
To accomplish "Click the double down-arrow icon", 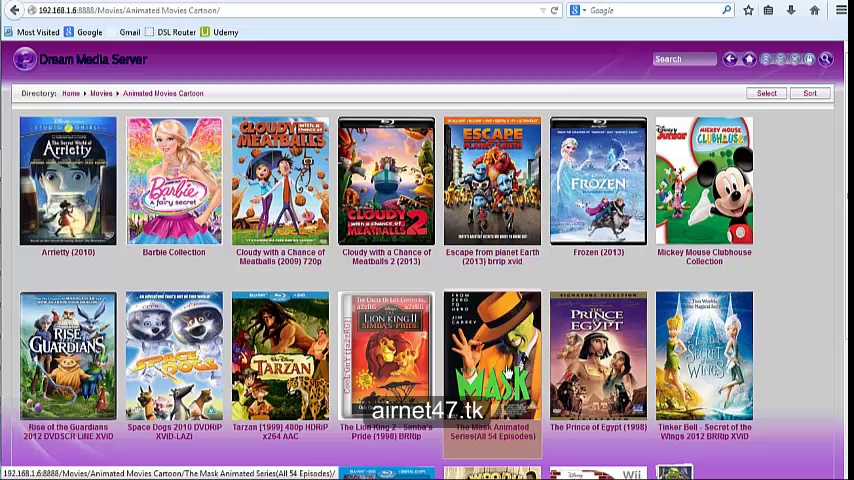I will point(780,59).
